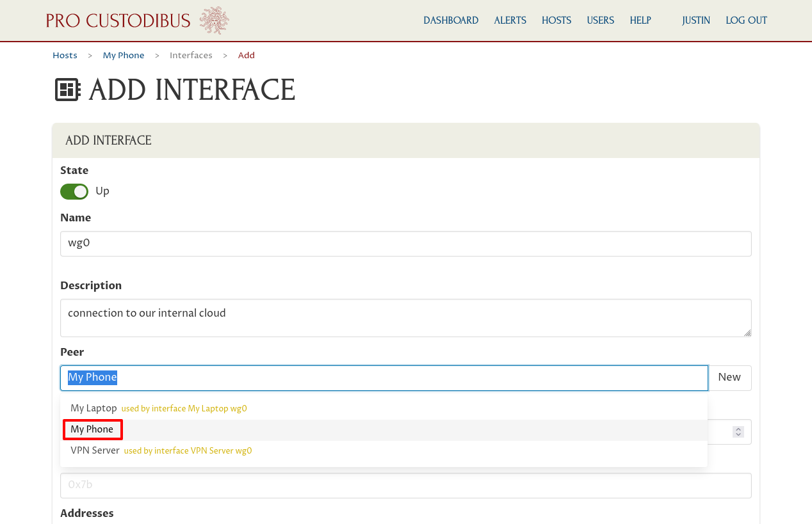Go to the Hosts nav item
The height and width of the screenshot is (524, 812).
556,20
